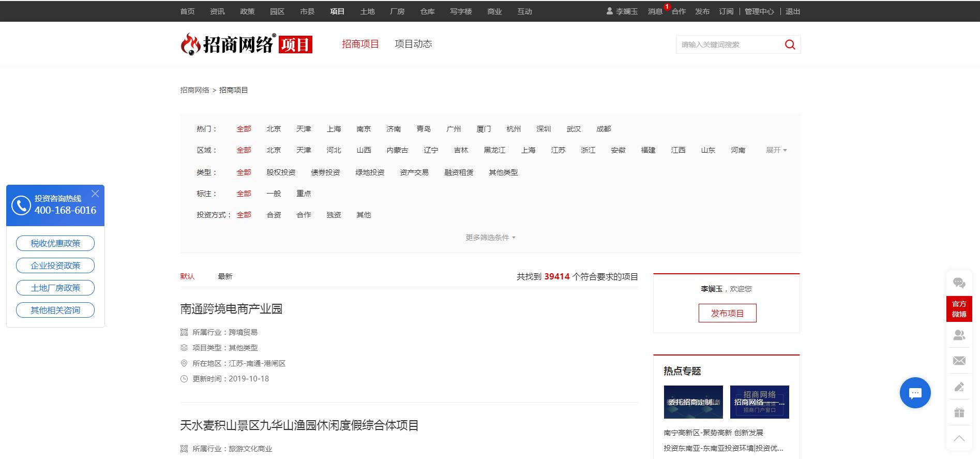This screenshot has height=459, width=980.
Task: Expand 更多筛选条件 filter options
Action: (490, 238)
